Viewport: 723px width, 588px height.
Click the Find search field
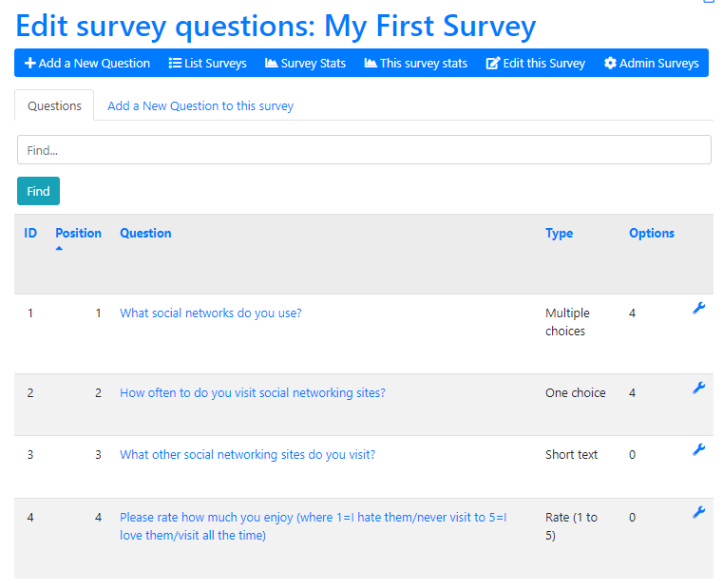click(364, 150)
